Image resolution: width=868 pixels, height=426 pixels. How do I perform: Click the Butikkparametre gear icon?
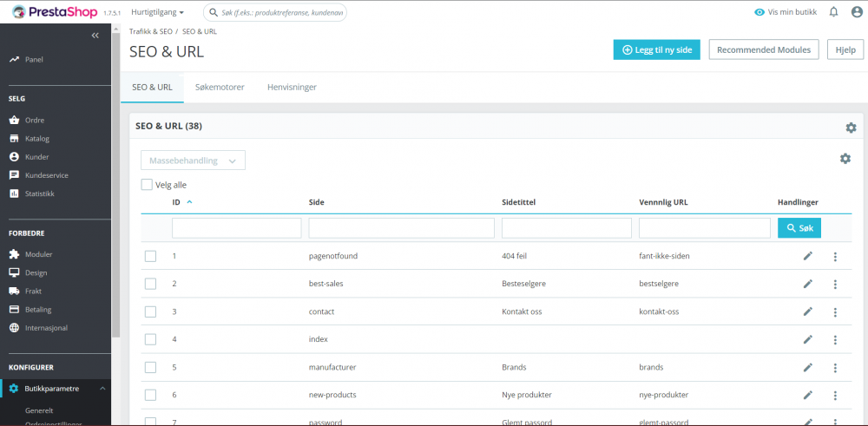pos(14,389)
